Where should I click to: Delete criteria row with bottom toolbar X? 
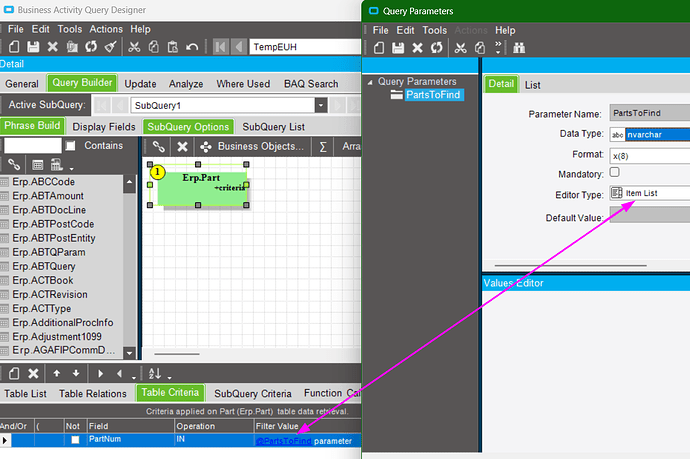click(33, 374)
